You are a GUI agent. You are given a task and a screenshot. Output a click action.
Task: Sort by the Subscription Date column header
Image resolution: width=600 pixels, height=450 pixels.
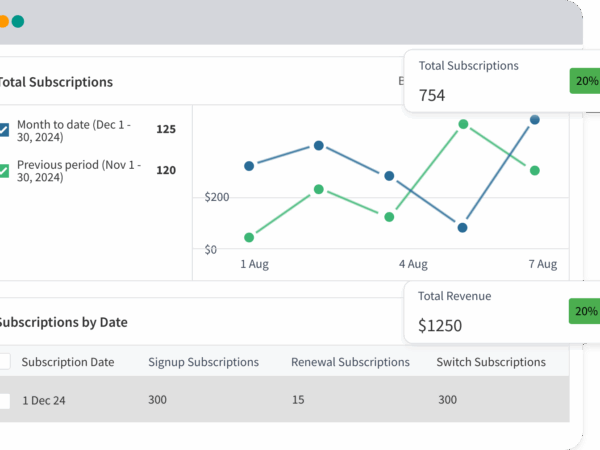(x=68, y=362)
